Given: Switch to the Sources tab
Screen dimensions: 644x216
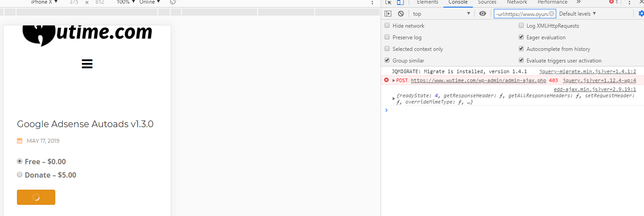Looking at the screenshot, I should click(x=487, y=2).
